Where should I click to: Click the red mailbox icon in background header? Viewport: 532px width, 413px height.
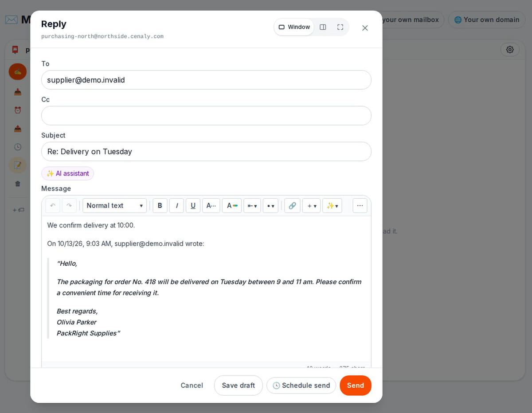tap(16, 50)
